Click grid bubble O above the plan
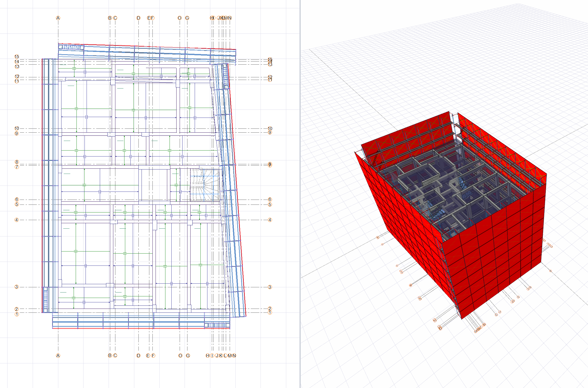Screen dimensions: 588x388 [180, 18]
